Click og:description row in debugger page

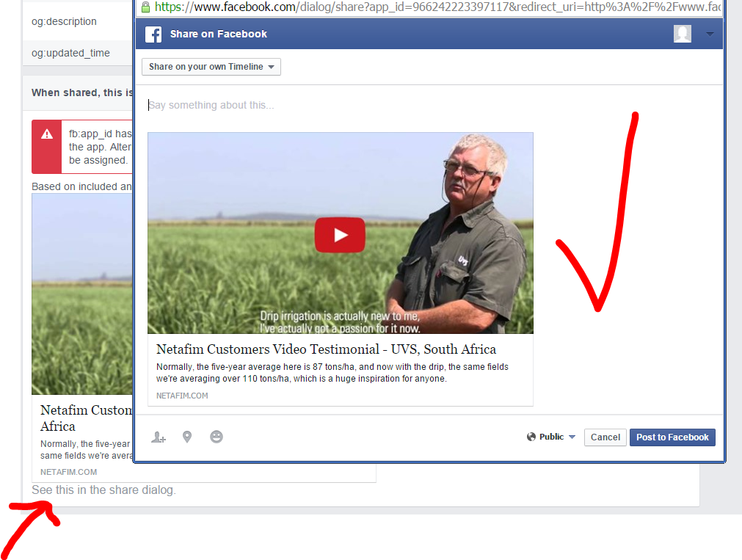(x=78, y=21)
